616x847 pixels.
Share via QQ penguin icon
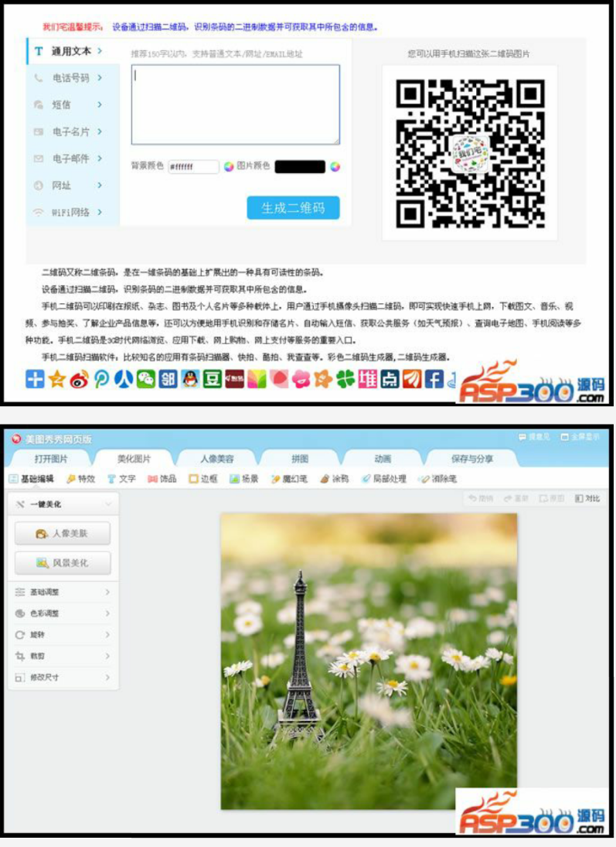[x=190, y=379]
